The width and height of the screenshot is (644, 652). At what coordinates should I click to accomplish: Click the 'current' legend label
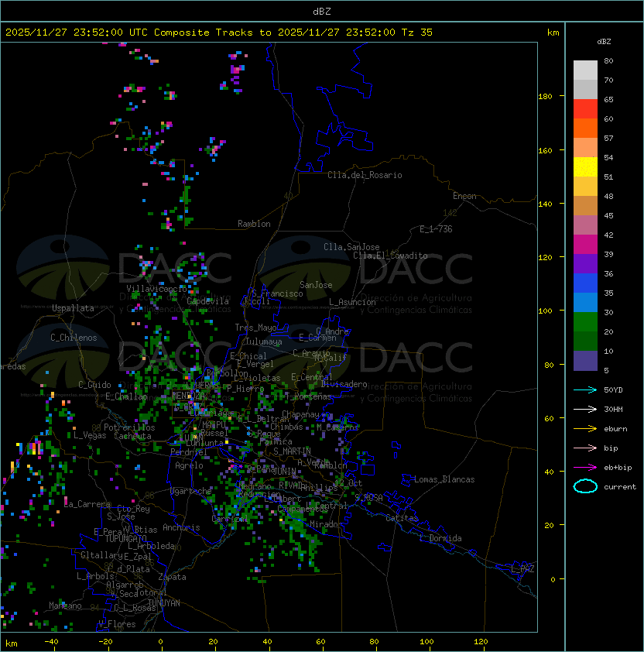coord(620,487)
